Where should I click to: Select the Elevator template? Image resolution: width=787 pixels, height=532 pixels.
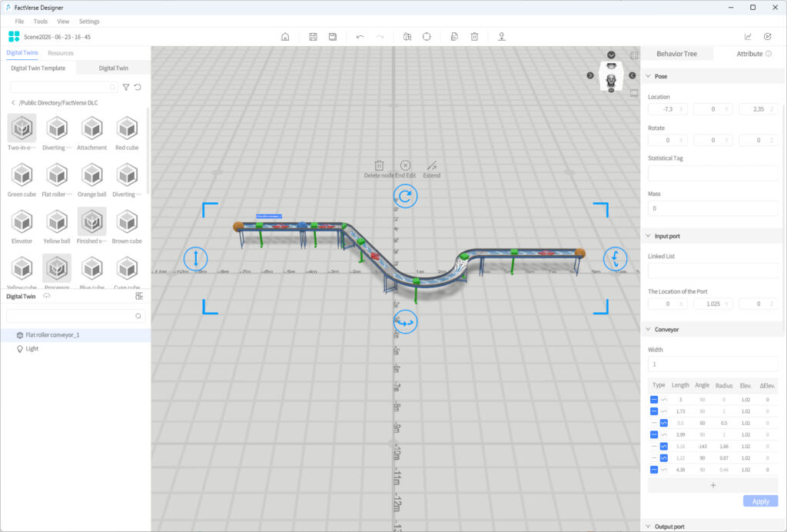click(22, 221)
